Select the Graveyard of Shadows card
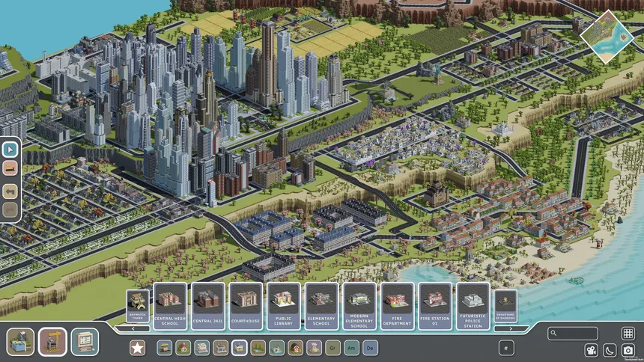The height and width of the screenshot is (362, 644). (505, 306)
